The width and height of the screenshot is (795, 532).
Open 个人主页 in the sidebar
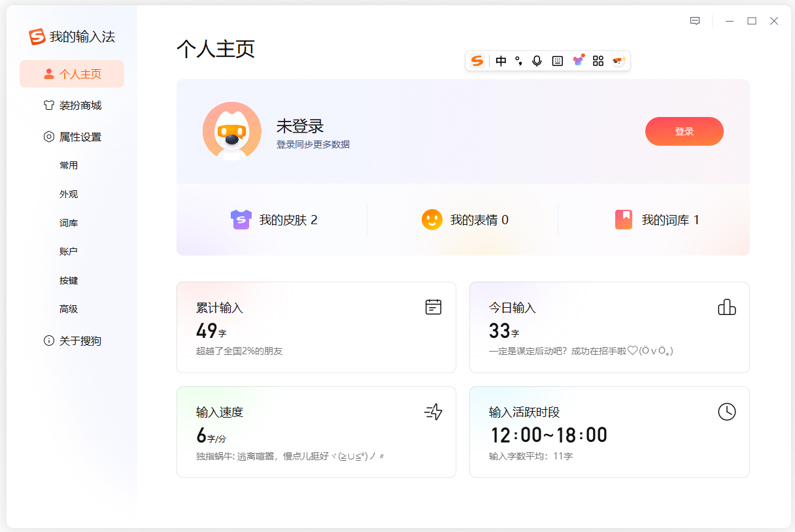(x=71, y=74)
